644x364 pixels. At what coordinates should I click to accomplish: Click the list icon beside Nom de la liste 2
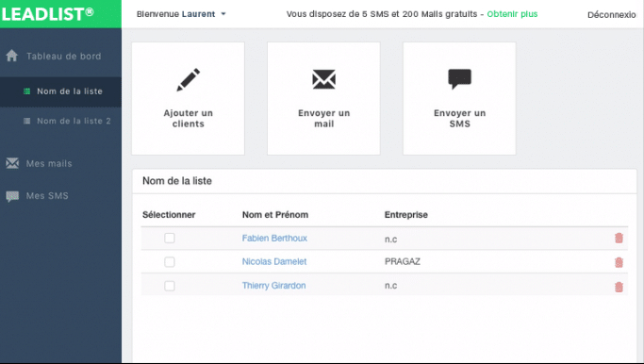26,121
